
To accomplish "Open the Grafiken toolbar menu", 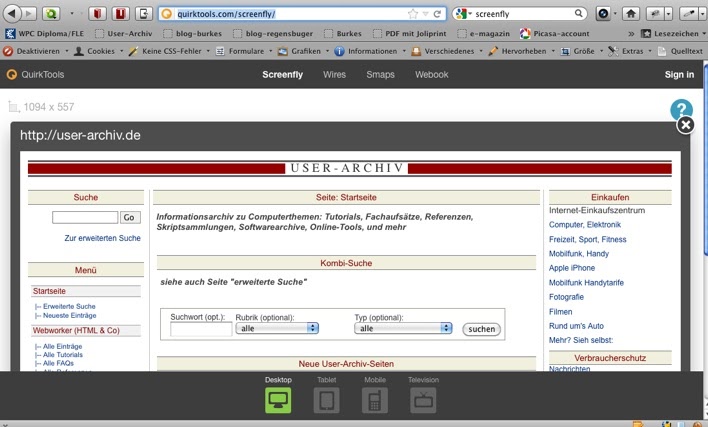I will point(303,51).
